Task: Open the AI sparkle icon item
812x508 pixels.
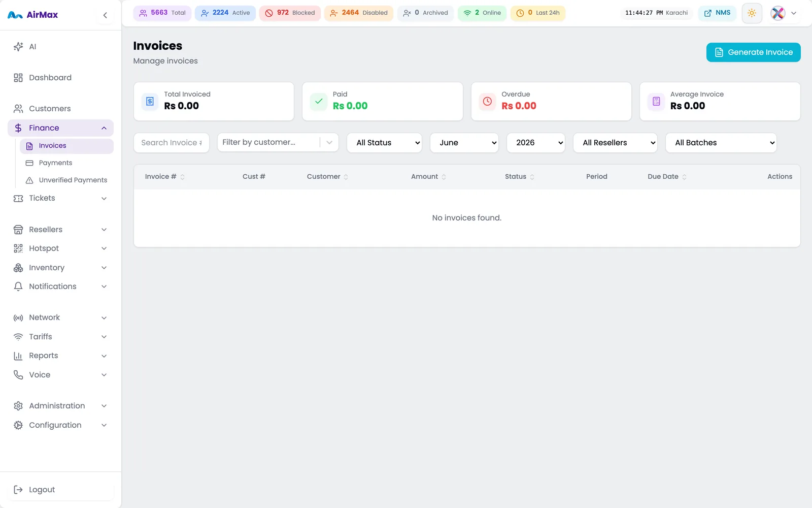Action: click(x=18, y=47)
